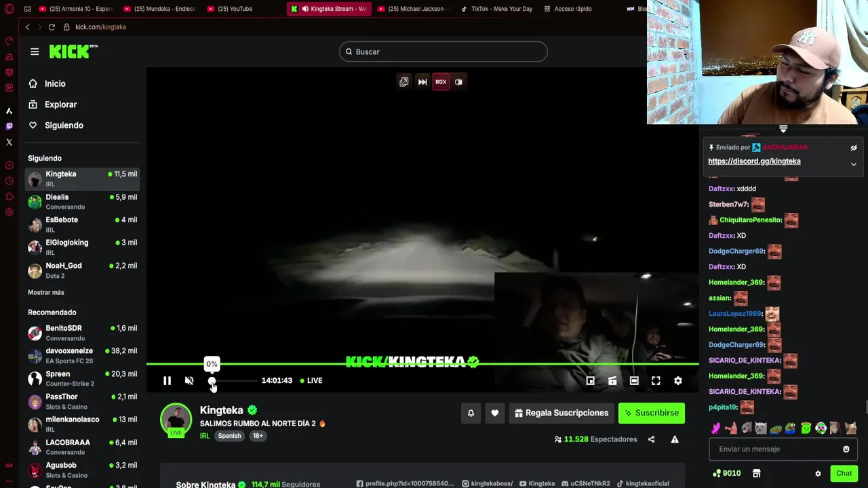This screenshot has height=488, width=868.
Task: Enable picture-in-picture mini player icon
Action: point(591,381)
